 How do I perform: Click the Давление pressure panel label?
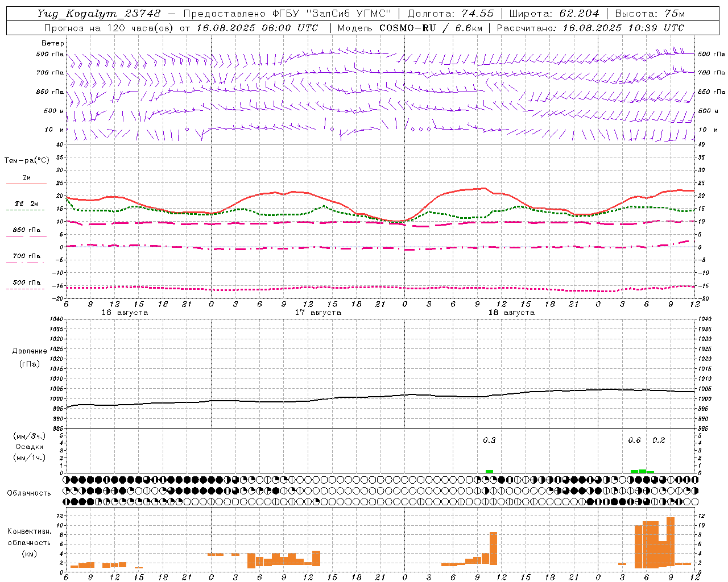(x=30, y=351)
